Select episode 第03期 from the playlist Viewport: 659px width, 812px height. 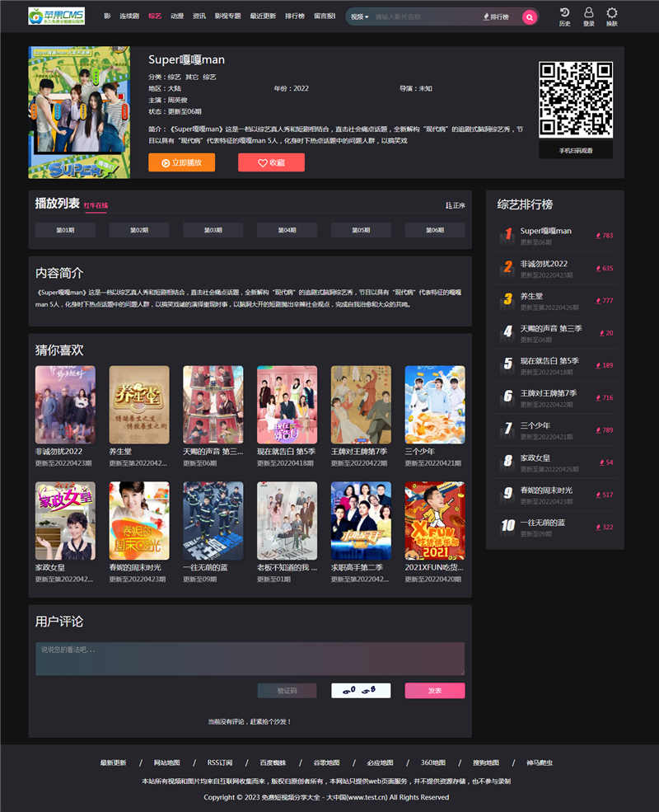[213, 230]
